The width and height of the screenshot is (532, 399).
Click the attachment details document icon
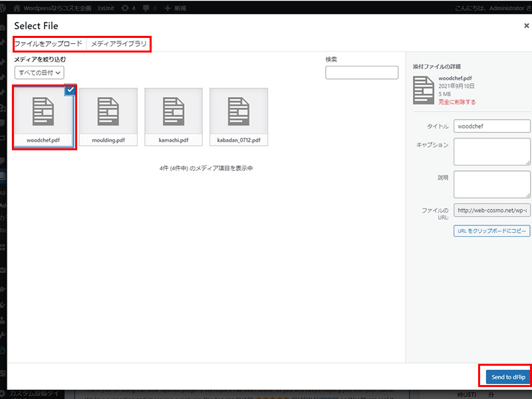pyautogui.click(x=423, y=90)
